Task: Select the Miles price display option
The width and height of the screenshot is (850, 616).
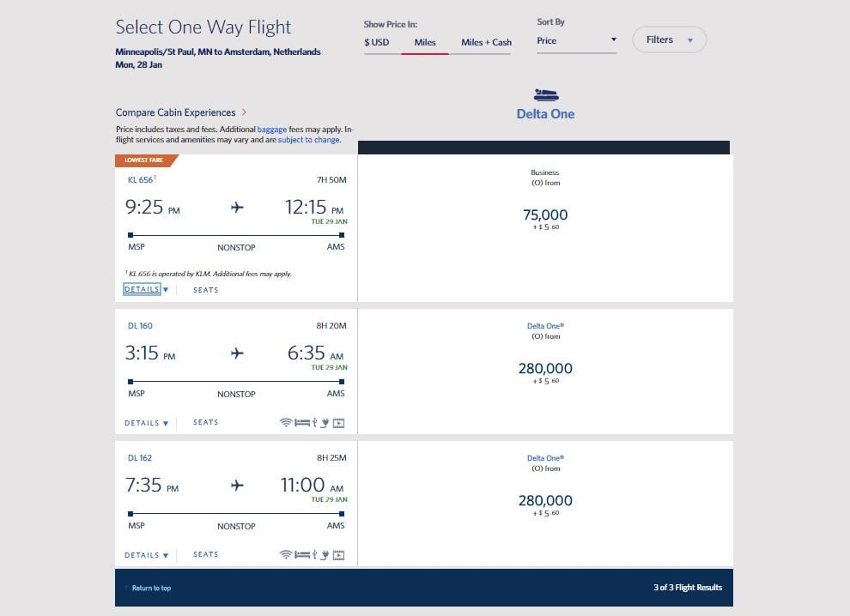Action: [x=425, y=41]
